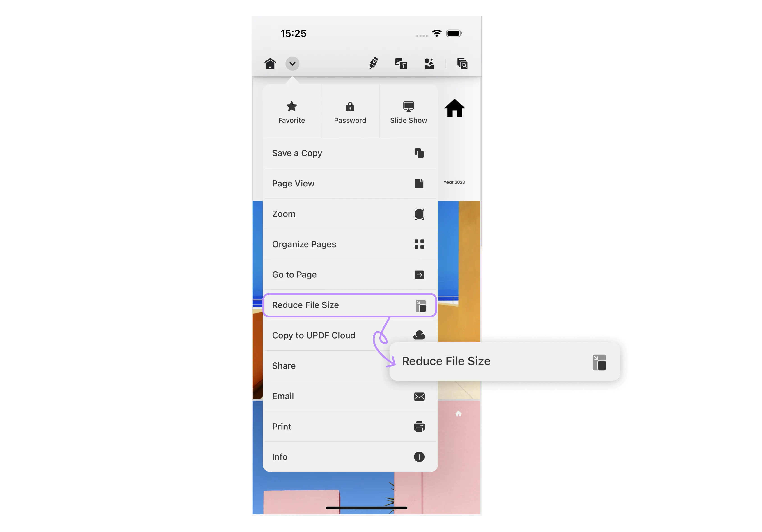Viewport: 762px width, 532px height.
Task: Open the Info option at list bottom
Action: click(x=348, y=457)
